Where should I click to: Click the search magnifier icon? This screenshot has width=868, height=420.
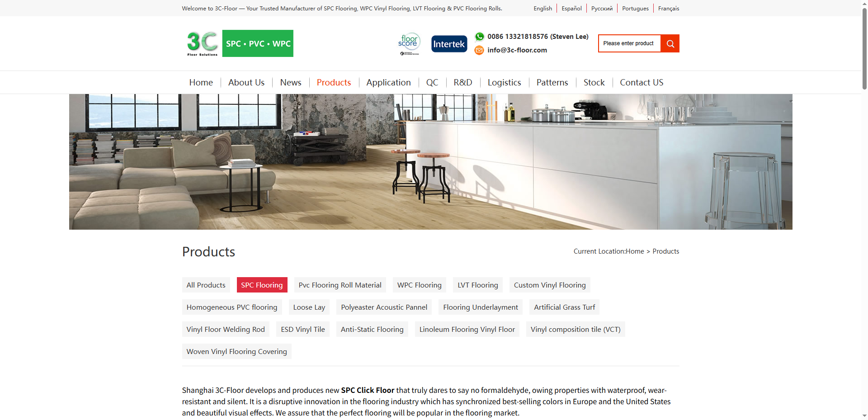670,43
